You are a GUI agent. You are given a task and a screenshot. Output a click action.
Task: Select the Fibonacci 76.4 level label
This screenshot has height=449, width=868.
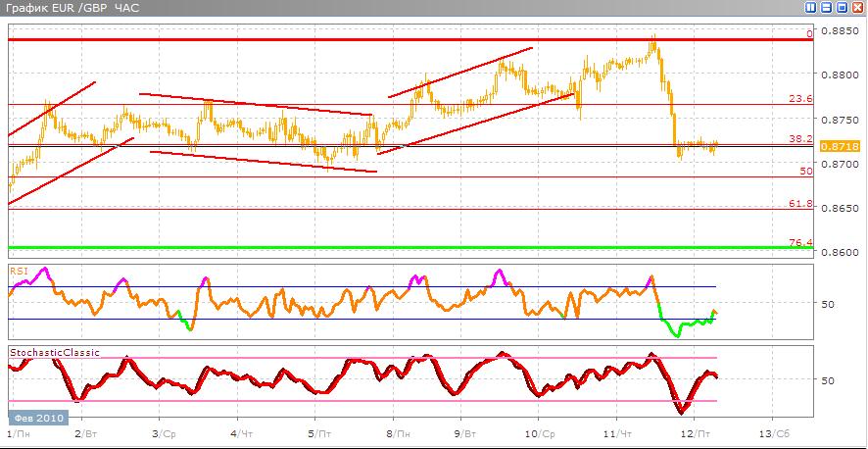(x=800, y=242)
